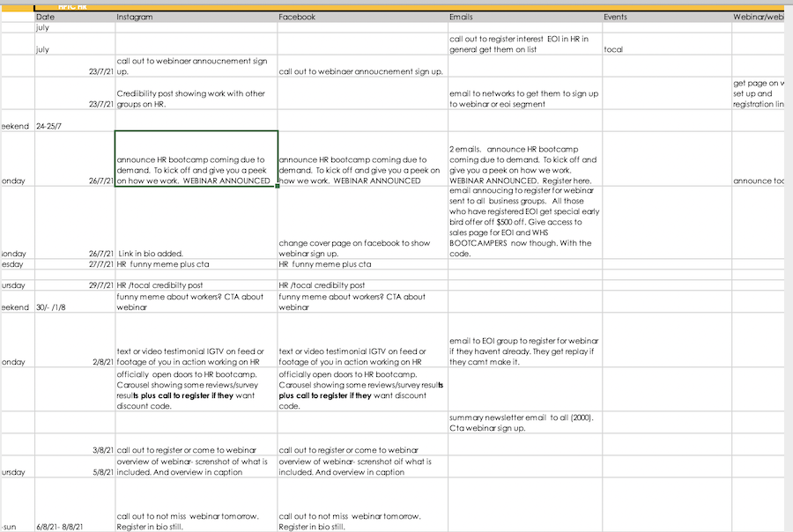Select the '24-25/7' weekend date cell
Screen dimensions: 793x532
74,126
